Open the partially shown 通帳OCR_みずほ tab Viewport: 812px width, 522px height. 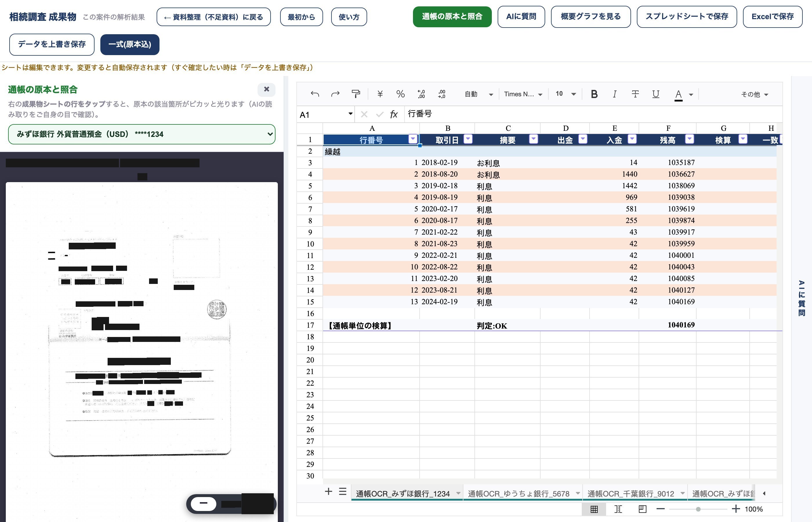click(722, 494)
